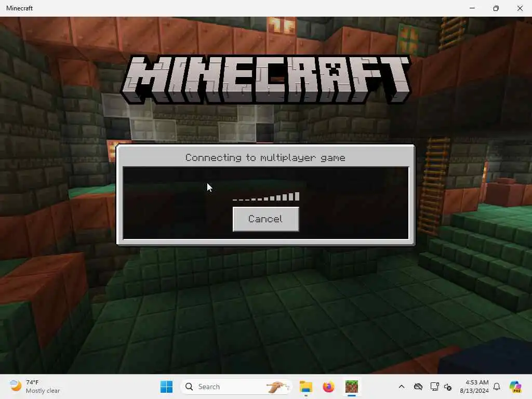Viewport: 532px width, 399px height.
Task: Click the cloud sync tray icon
Action: tap(418, 387)
